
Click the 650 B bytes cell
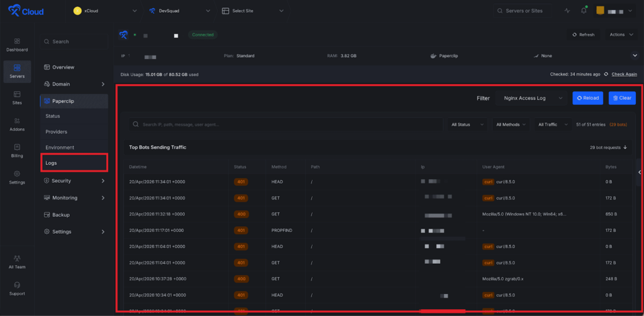[x=611, y=214]
